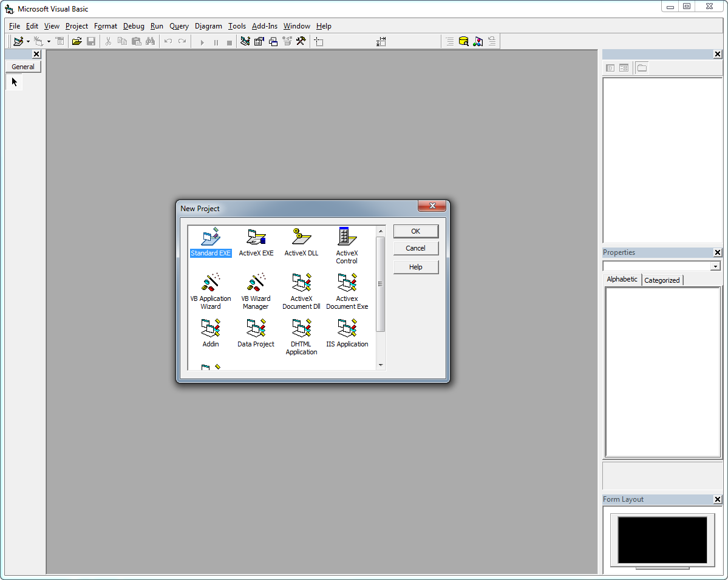Show the Properties Window via toolbar icon

259,41
